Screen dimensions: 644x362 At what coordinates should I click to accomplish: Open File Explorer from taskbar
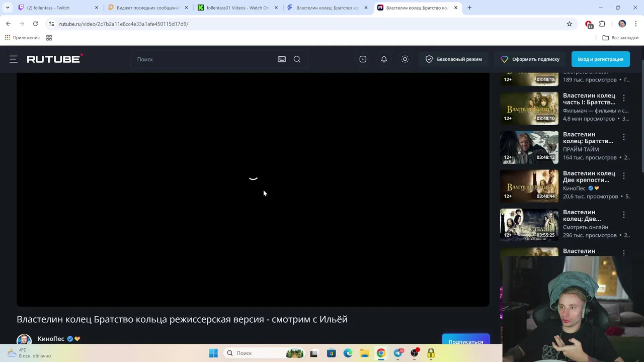pos(364,353)
